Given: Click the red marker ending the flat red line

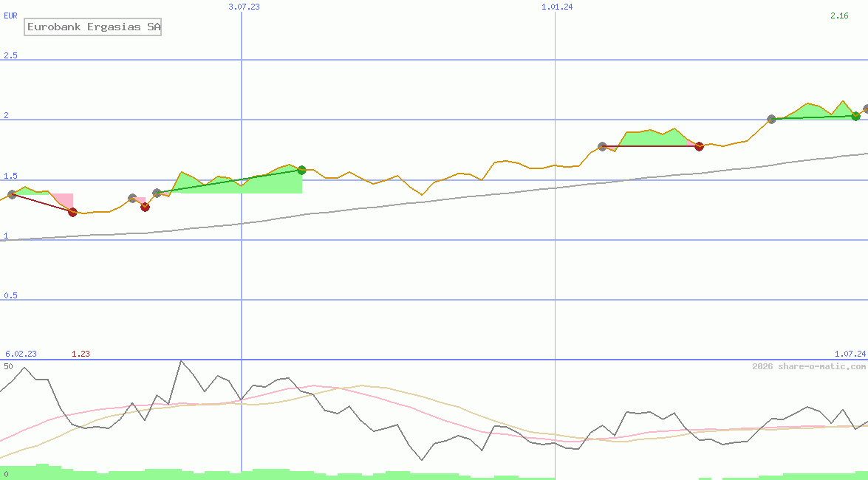Looking at the screenshot, I should pyautogui.click(x=699, y=146).
